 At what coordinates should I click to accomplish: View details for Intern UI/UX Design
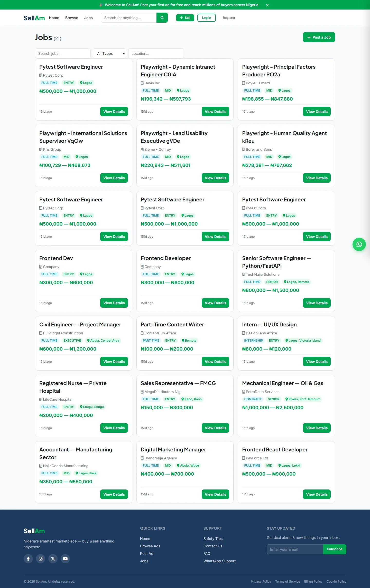point(317,362)
